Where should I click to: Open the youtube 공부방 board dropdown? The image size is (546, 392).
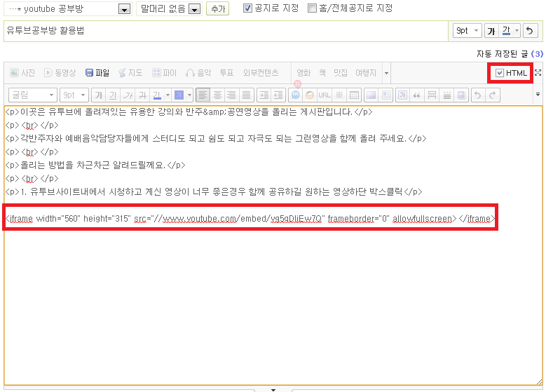124,9
